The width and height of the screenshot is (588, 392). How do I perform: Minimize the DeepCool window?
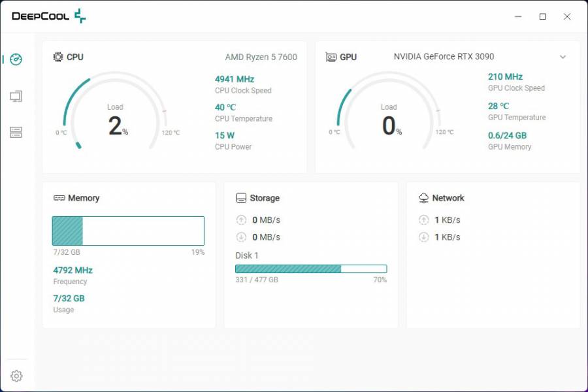pos(518,16)
